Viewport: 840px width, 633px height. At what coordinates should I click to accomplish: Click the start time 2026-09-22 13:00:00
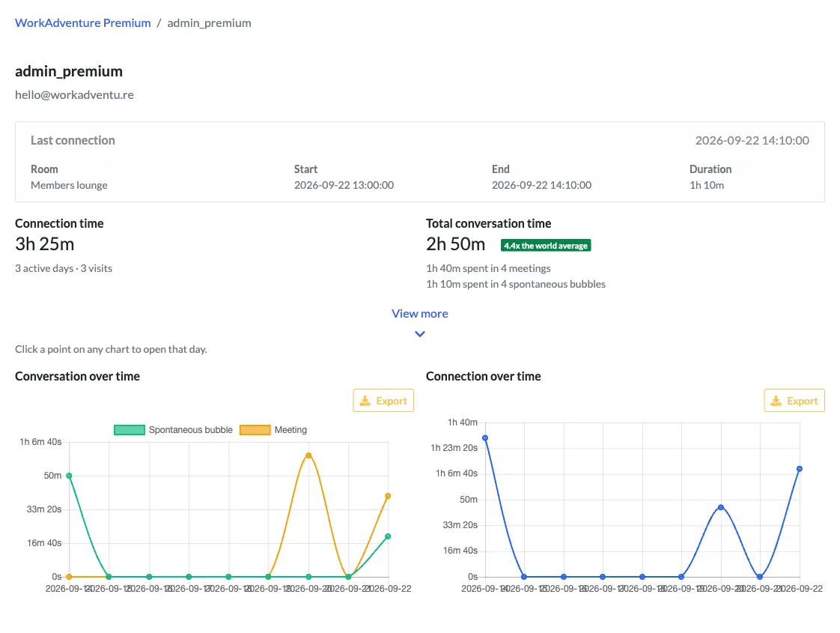coord(344,185)
